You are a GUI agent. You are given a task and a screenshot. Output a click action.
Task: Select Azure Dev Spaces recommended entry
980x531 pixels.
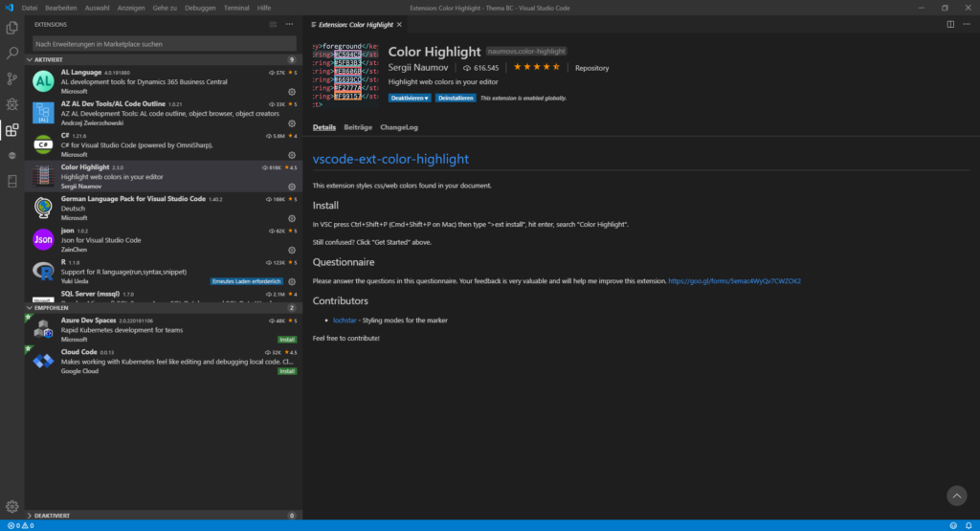click(x=164, y=329)
